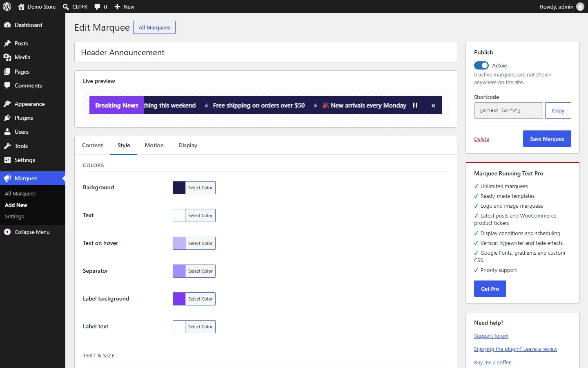Image resolution: width=588 pixels, height=368 pixels.
Task: Open the Text on hover color selector
Action: point(194,243)
